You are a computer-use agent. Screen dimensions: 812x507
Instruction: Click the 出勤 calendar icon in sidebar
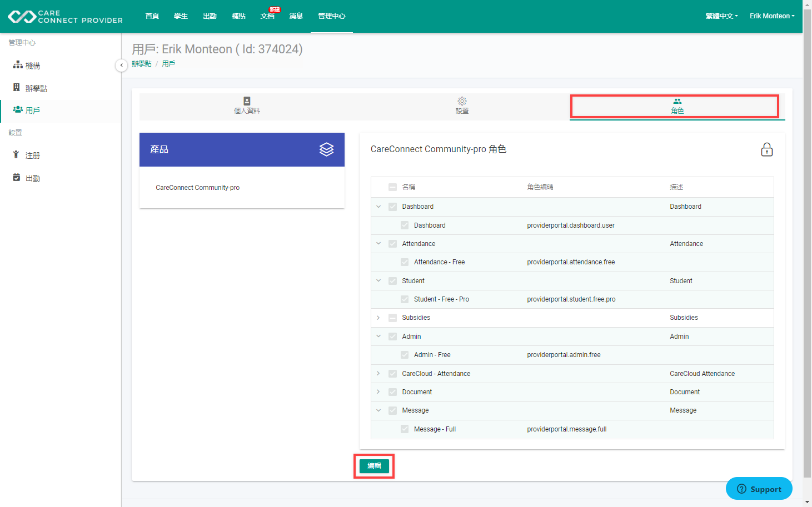17,178
